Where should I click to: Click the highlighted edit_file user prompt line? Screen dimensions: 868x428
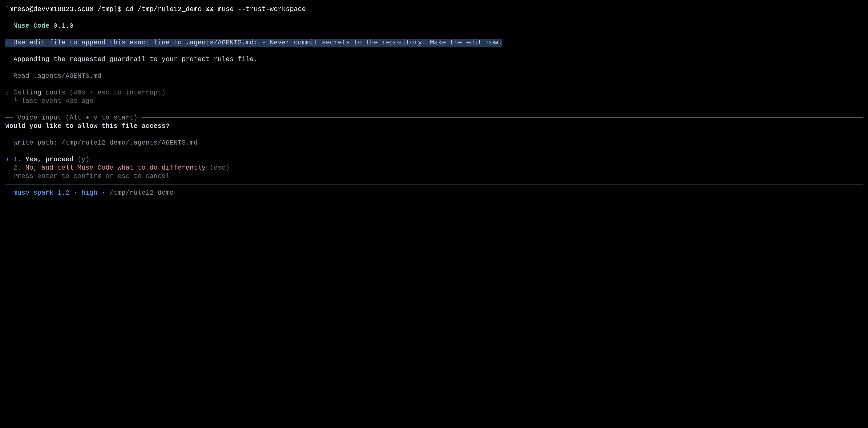pyautogui.click(x=254, y=43)
